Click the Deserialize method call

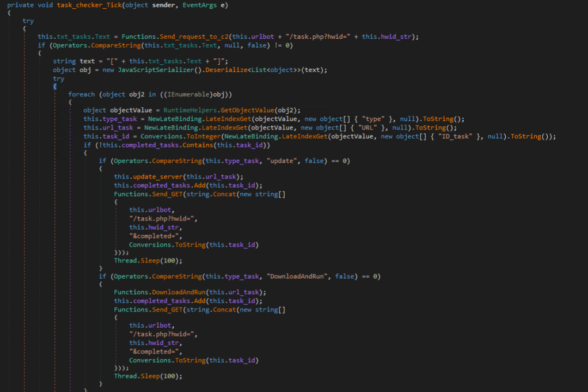[226, 70]
